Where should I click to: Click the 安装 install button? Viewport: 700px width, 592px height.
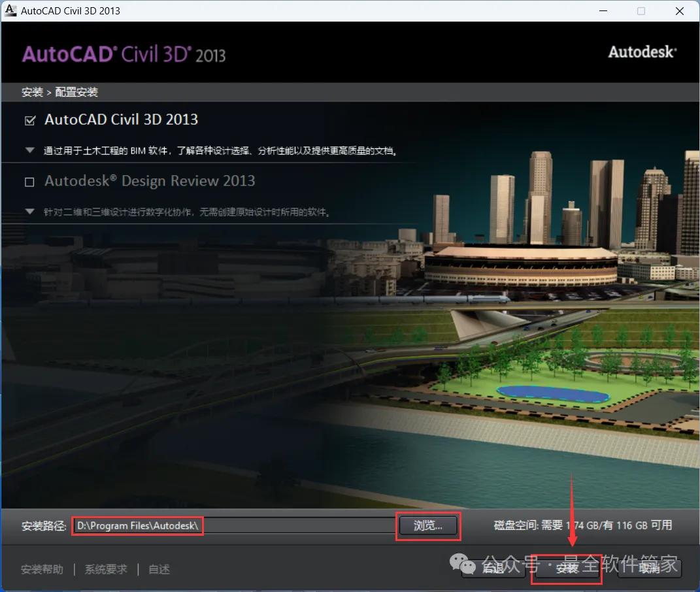tap(567, 568)
